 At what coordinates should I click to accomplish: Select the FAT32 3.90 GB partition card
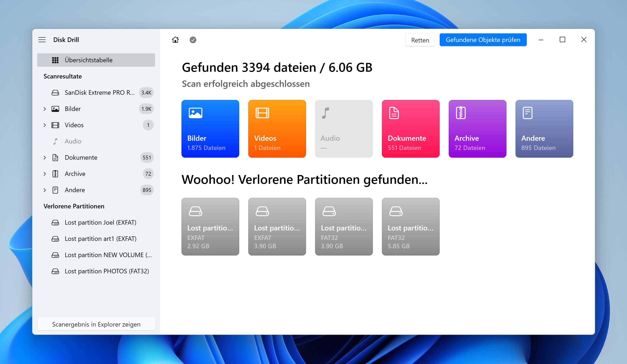pyautogui.click(x=344, y=226)
